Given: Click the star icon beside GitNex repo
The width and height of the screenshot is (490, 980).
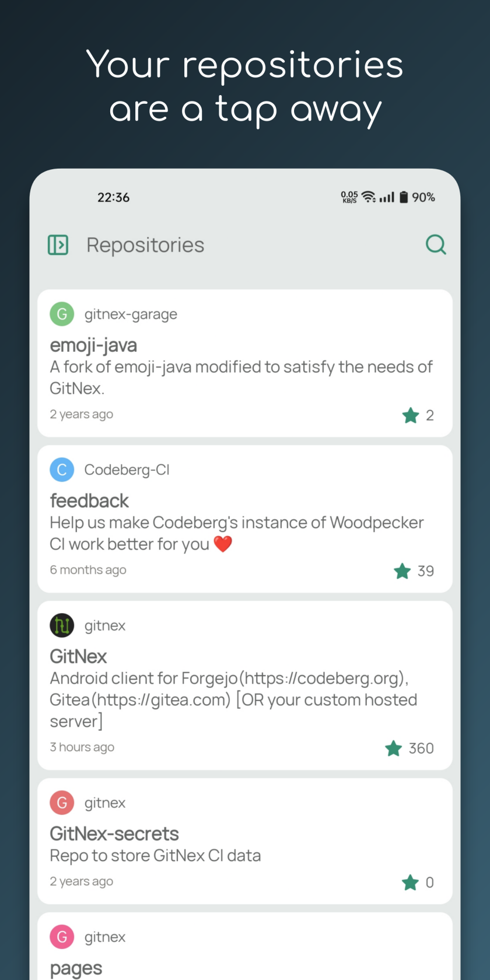Looking at the screenshot, I should click(393, 748).
